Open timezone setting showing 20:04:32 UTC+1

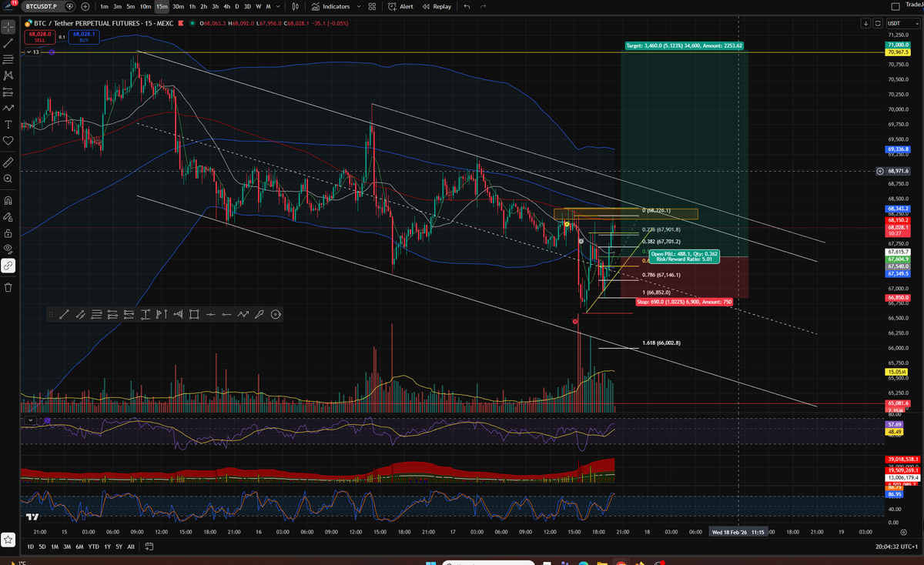896,547
